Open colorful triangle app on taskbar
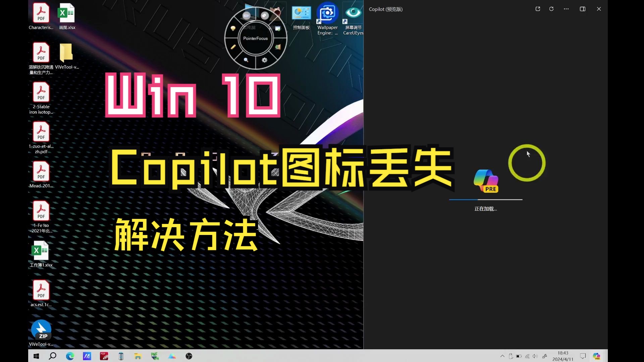The image size is (644, 362). (x=172, y=356)
